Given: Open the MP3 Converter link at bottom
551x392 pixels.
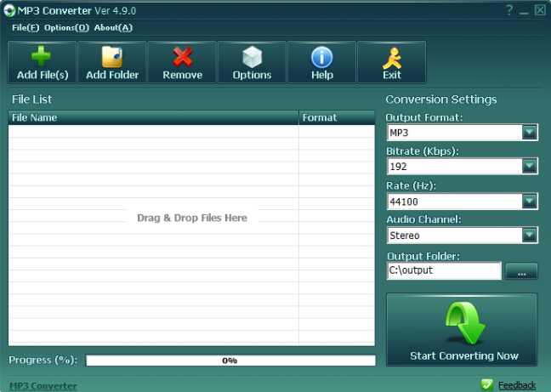Looking at the screenshot, I should click(x=43, y=386).
